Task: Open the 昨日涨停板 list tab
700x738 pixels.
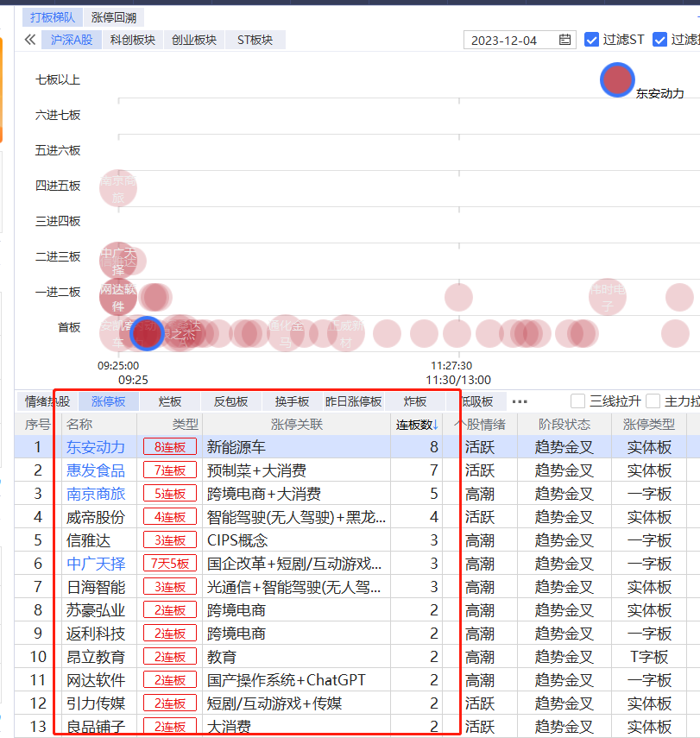Action: [353, 401]
